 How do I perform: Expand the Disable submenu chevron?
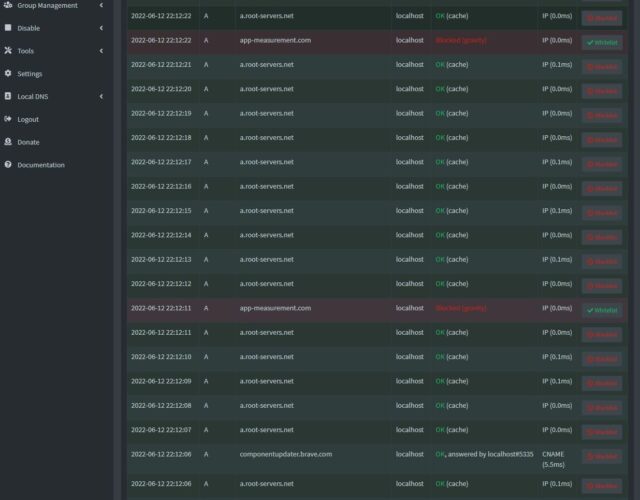coord(101,28)
